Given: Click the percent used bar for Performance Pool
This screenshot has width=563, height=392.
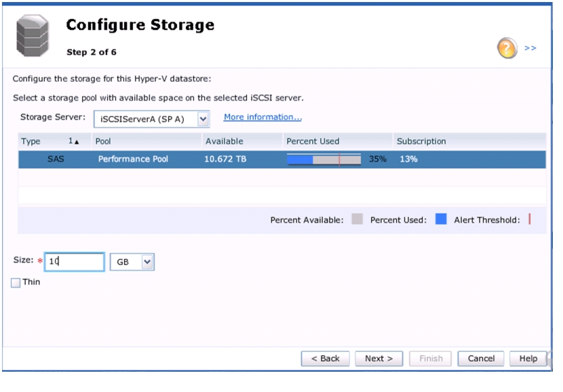Looking at the screenshot, I should (324, 159).
